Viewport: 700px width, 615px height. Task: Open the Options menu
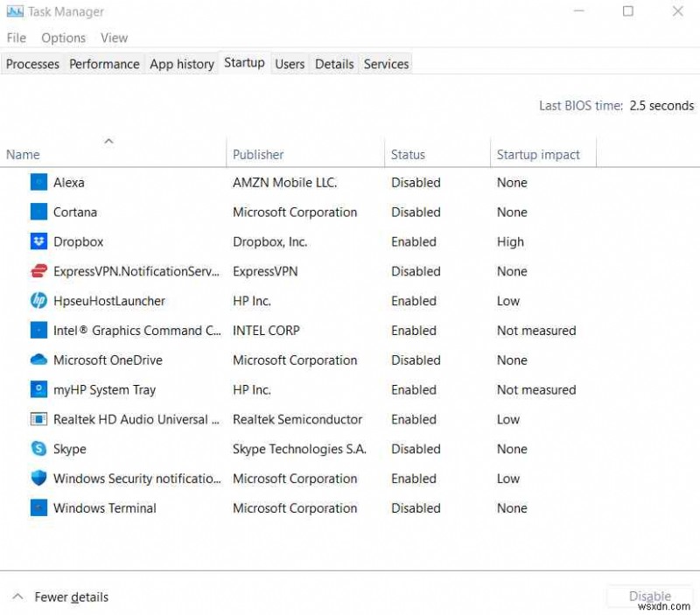pos(63,38)
